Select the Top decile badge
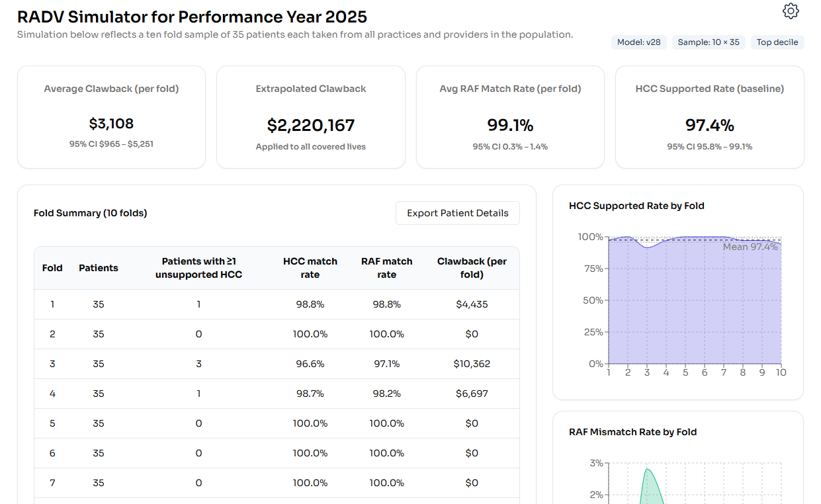 coord(777,42)
